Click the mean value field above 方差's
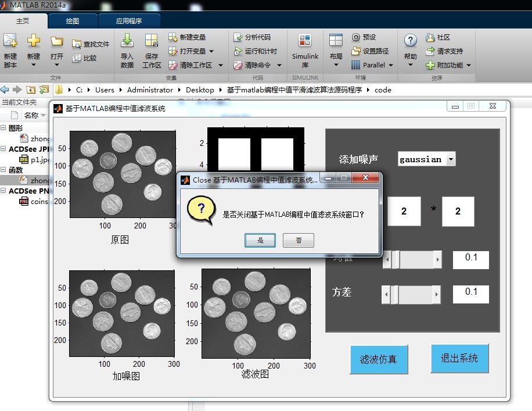 471,260
